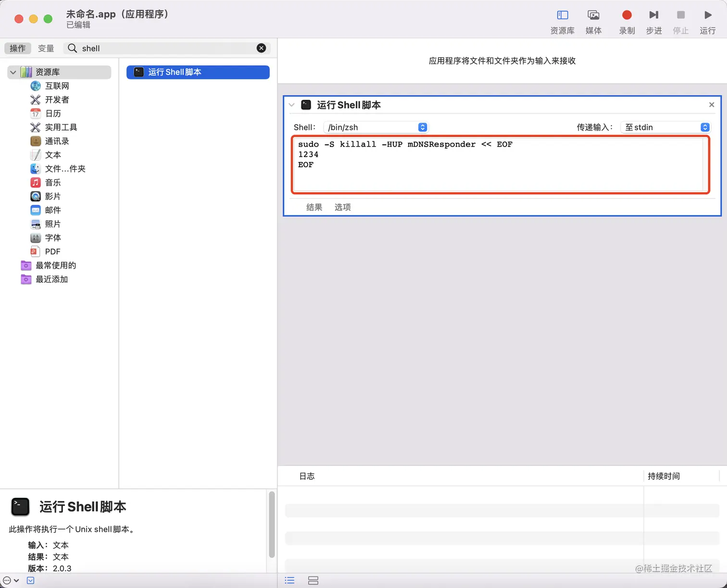The image size is (727, 588).
Task: Show the variables split view
Action: (x=313, y=580)
